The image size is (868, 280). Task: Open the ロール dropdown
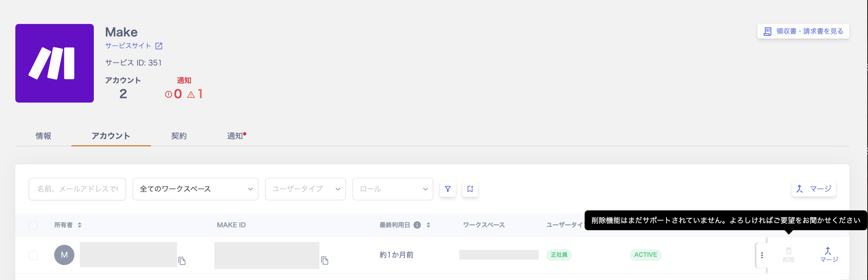click(x=393, y=189)
